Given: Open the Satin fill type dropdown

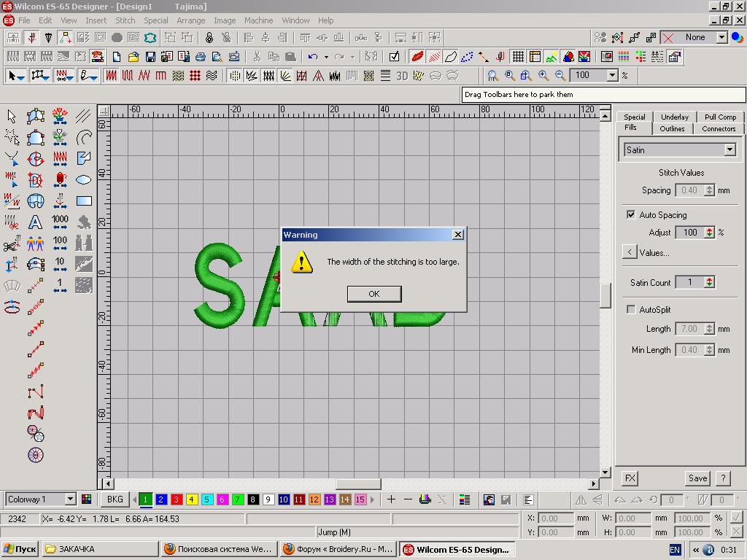Looking at the screenshot, I should 729,149.
